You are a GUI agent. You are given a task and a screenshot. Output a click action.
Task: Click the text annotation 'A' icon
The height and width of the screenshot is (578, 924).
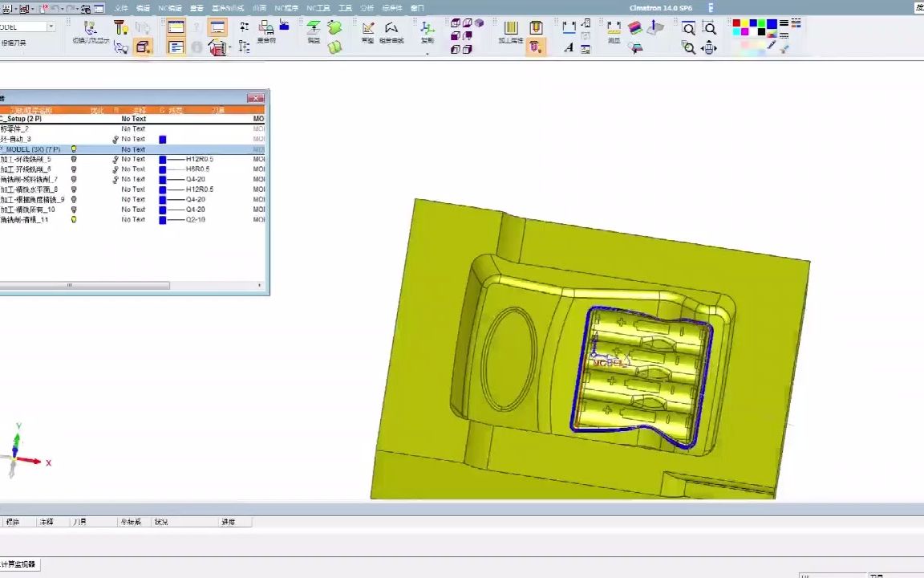pyautogui.click(x=569, y=47)
